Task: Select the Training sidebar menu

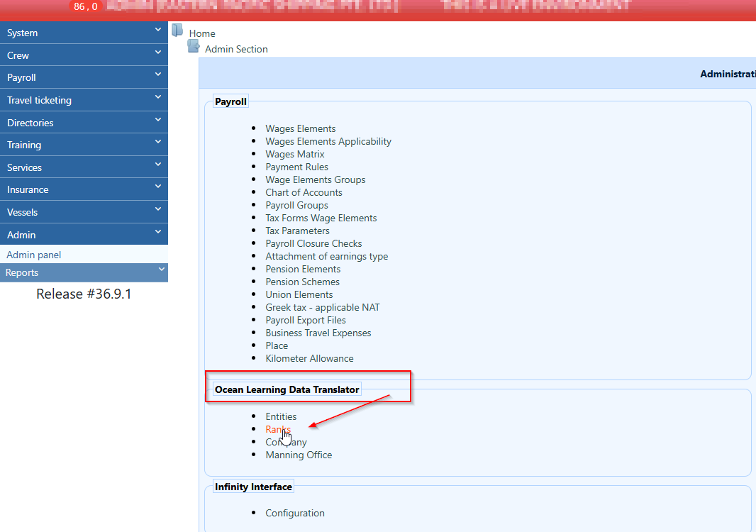Action: (x=84, y=145)
